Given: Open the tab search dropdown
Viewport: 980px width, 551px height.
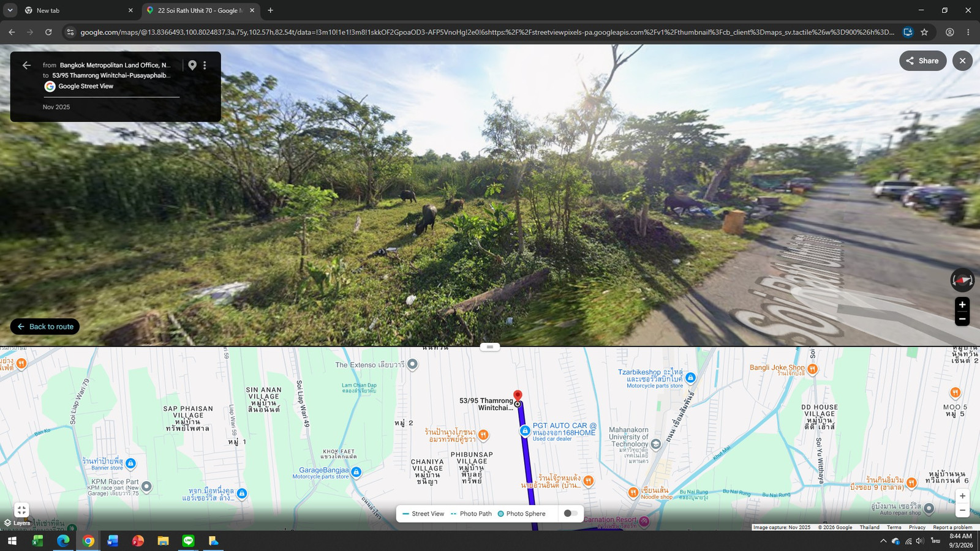Looking at the screenshot, I should [x=10, y=10].
